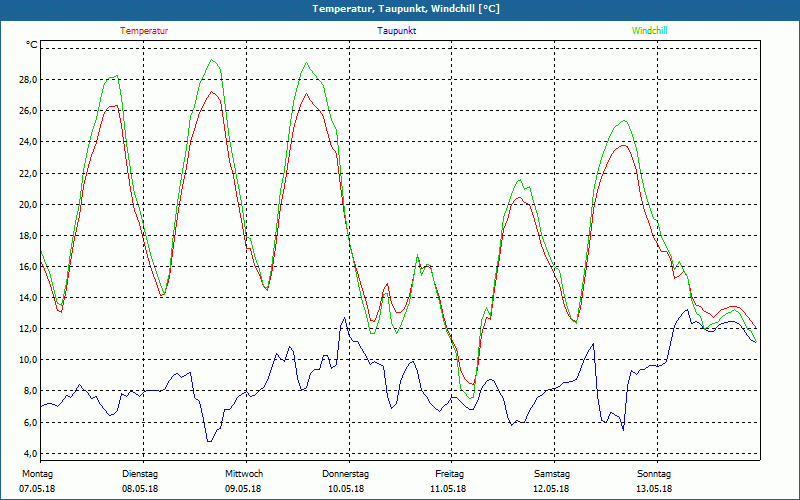Click the 6,0 y-axis value
The height and width of the screenshot is (500, 800).
coord(30,422)
